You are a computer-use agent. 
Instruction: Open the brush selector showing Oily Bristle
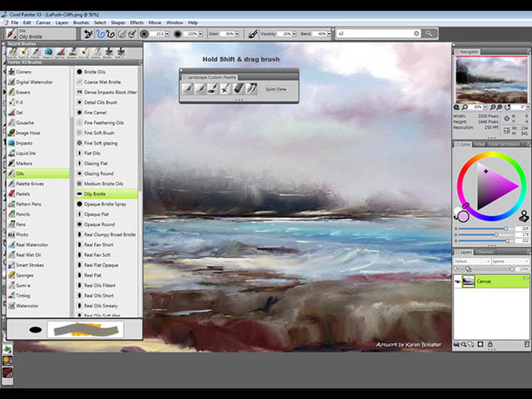click(x=42, y=34)
